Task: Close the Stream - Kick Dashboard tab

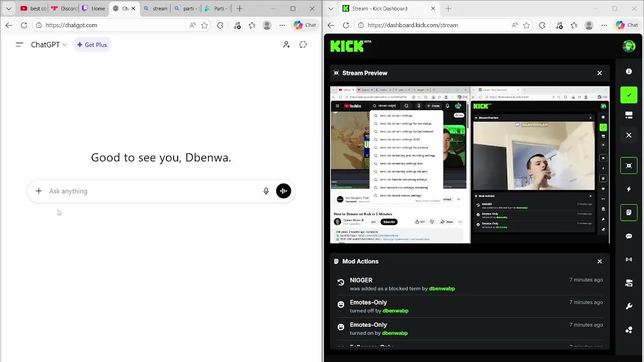Action: point(433,9)
